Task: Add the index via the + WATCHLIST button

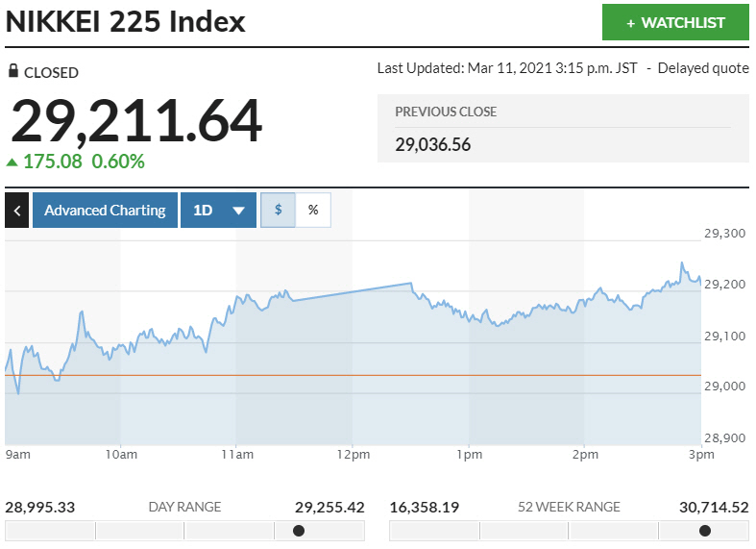Action: (675, 22)
